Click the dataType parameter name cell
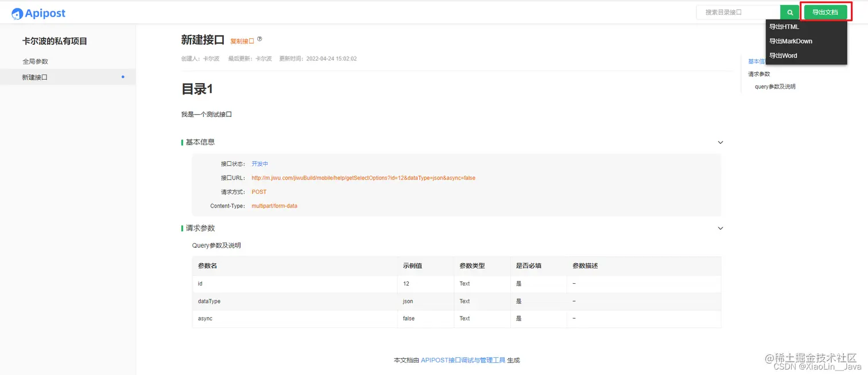This screenshot has width=868, height=375. (x=294, y=301)
